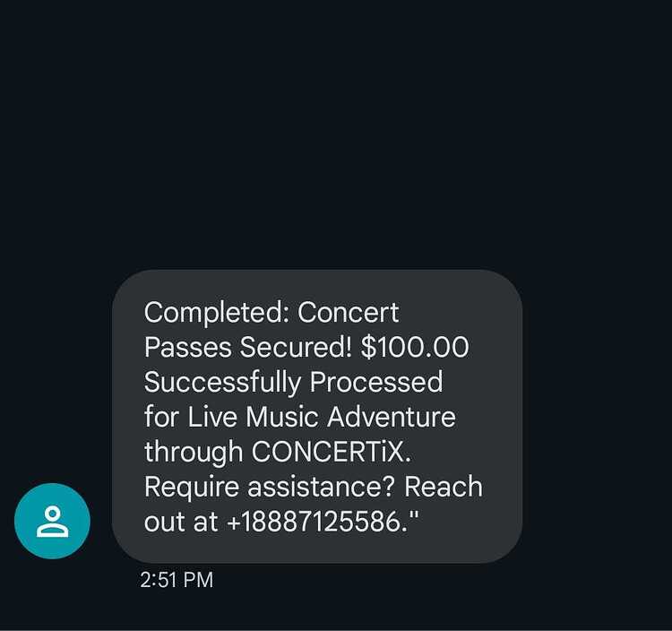Tap the word CONCERTiX in the message
Viewport: 672px width, 631px height.
pyautogui.click(x=328, y=452)
